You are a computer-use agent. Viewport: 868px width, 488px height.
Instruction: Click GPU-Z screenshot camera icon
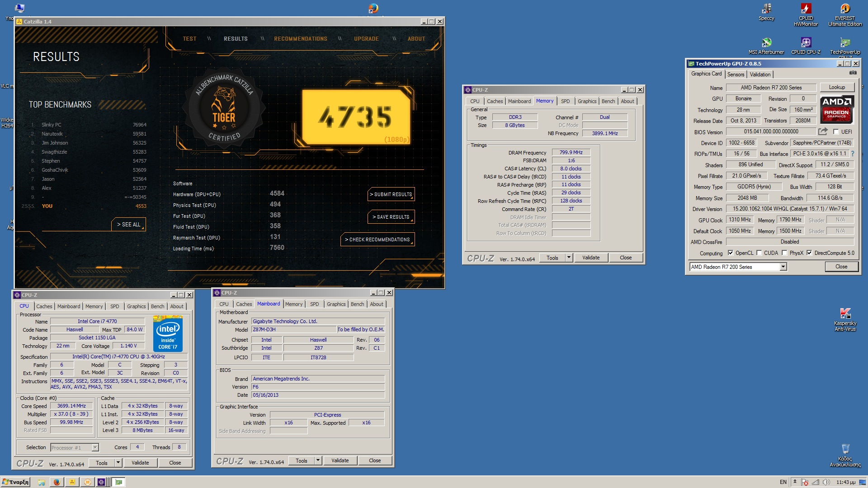[853, 73]
